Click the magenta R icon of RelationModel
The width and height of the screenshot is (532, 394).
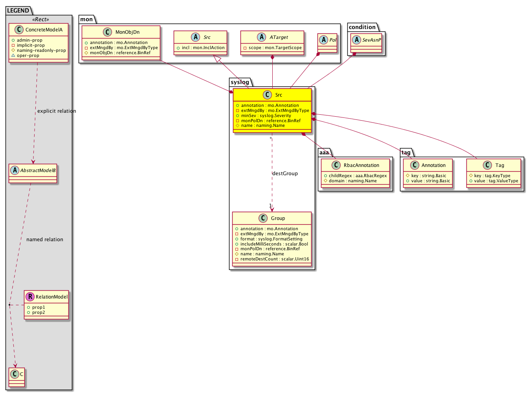click(30, 297)
